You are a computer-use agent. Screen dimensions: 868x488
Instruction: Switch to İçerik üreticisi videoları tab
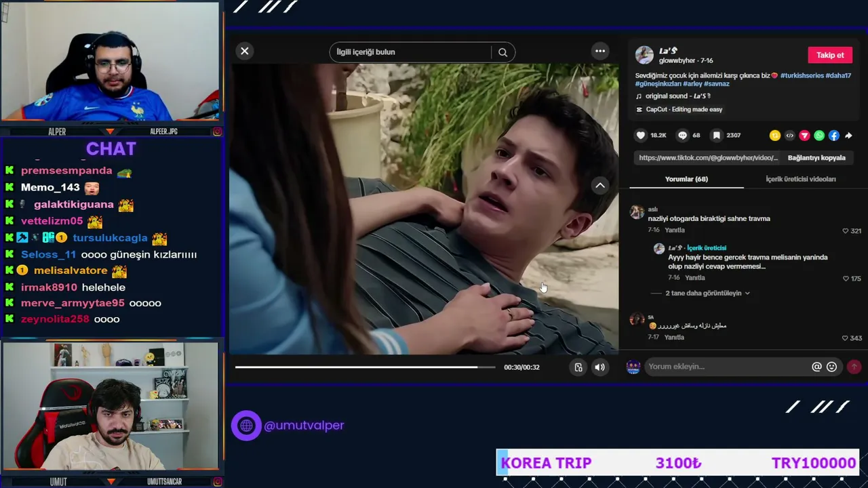pyautogui.click(x=801, y=179)
